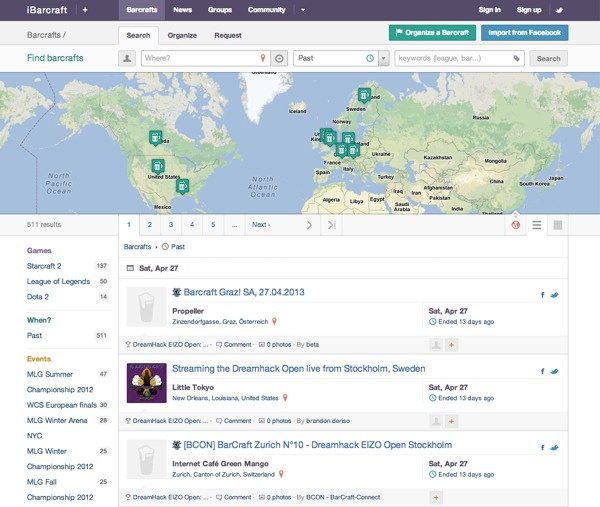Filter by MLG Summer Championship 2012
Screen dimensions: 600x507
pos(60,382)
